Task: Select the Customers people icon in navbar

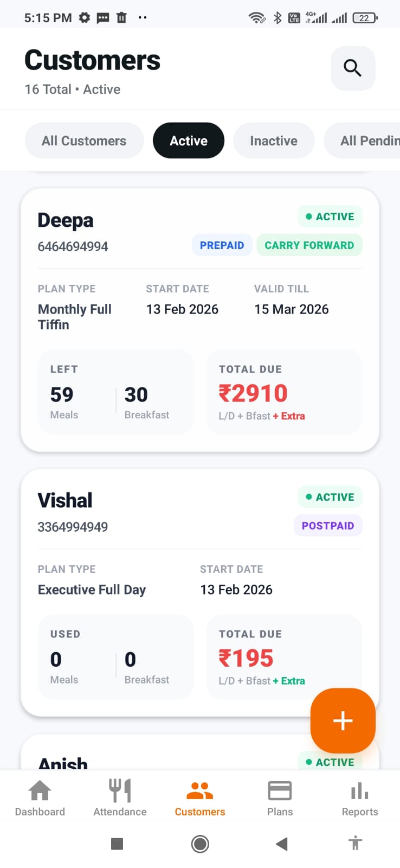Action: [199, 791]
